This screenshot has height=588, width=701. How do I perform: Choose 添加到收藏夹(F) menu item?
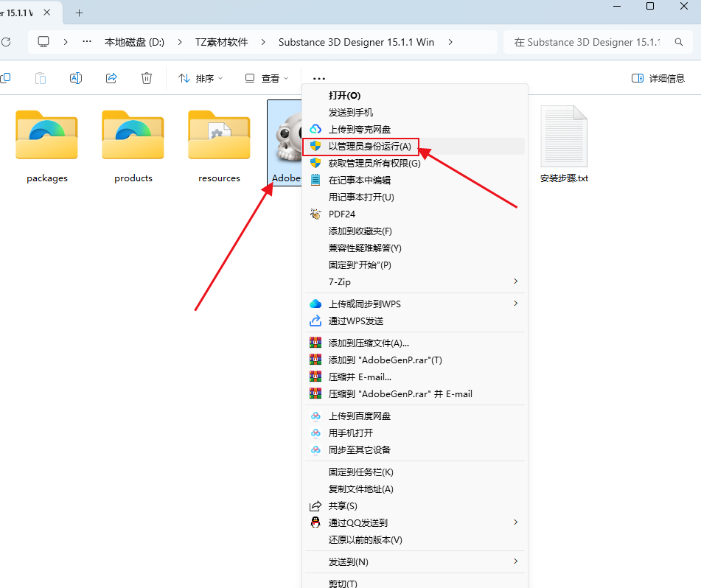point(415,231)
